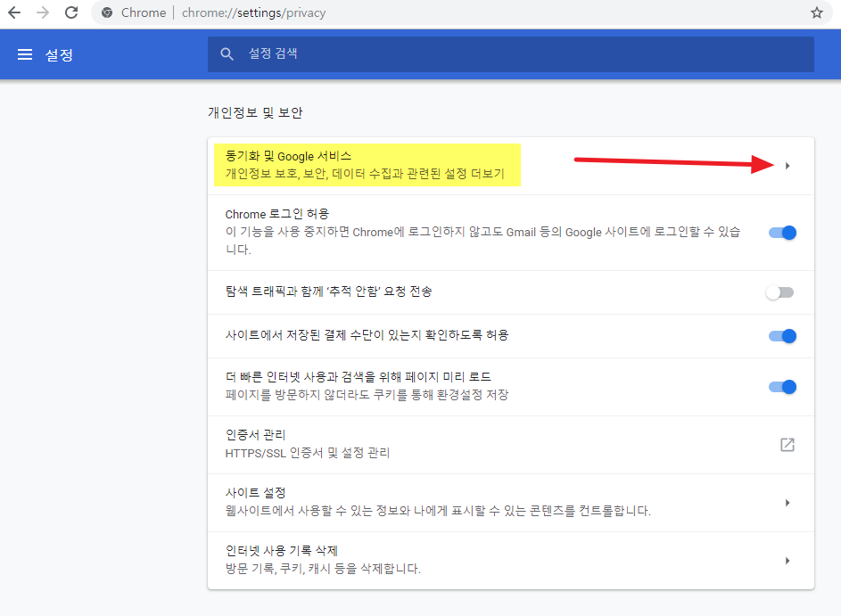Click the 개인정보 및 보안 heading
The width and height of the screenshot is (841, 616).
255,112
